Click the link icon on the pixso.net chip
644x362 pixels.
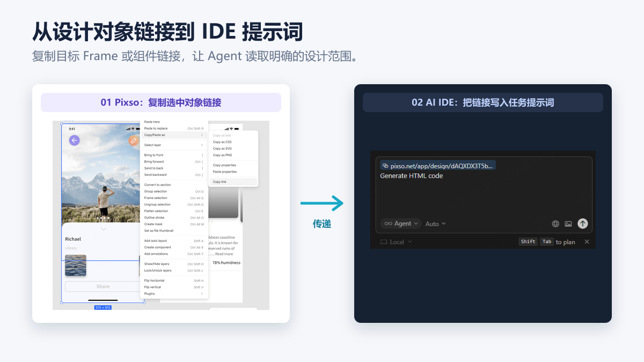[x=385, y=166]
